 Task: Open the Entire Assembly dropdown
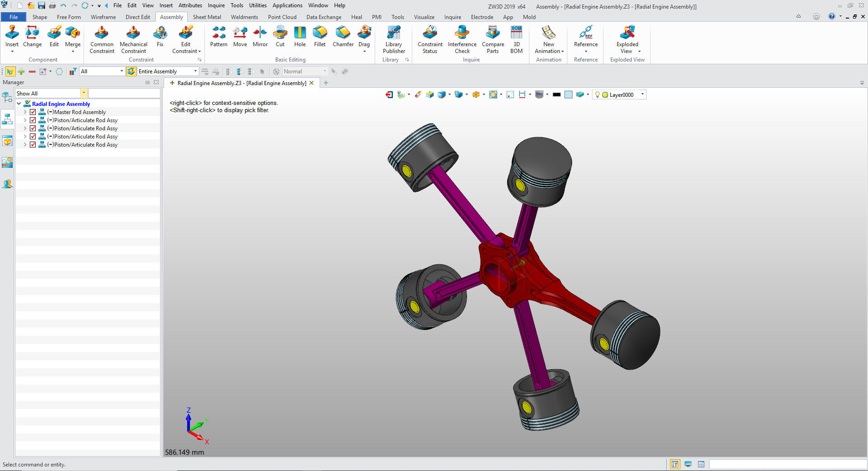point(195,71)
